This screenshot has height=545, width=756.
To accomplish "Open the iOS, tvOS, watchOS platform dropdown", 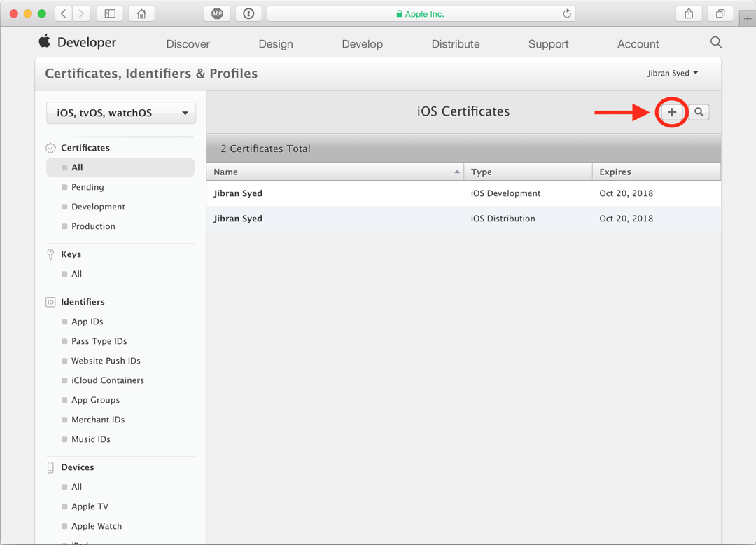I will 121,113.
